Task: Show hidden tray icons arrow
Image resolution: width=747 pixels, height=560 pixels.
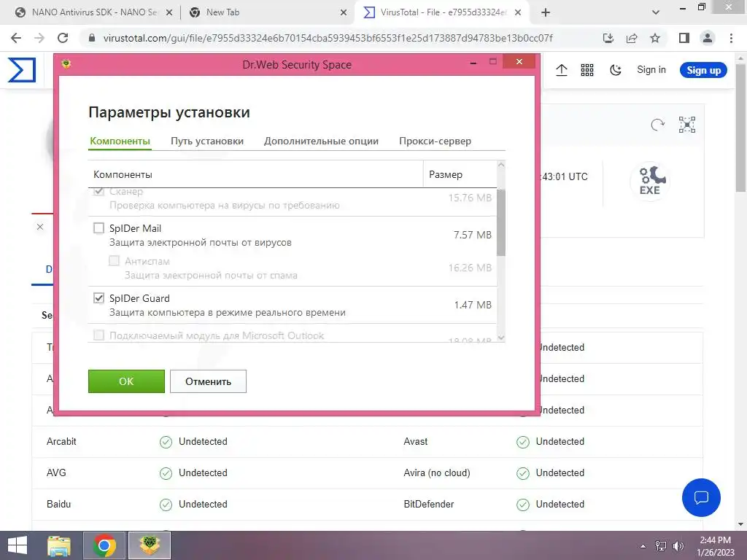Action: tap(643, 546)
